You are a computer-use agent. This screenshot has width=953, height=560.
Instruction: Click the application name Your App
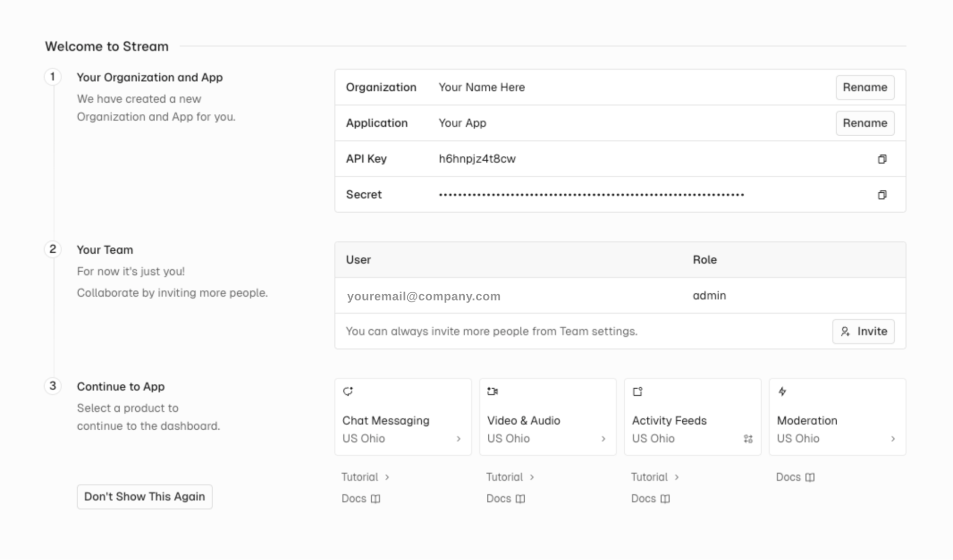pos(462,123)
